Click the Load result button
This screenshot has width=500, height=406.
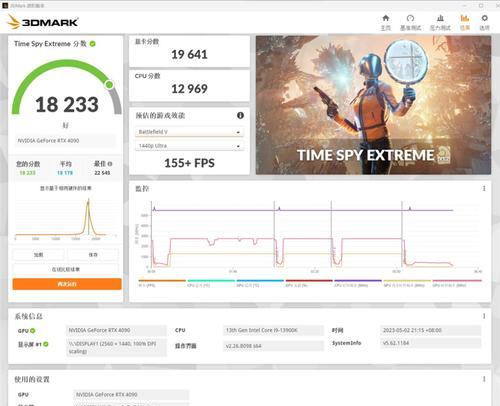[38, 255]
